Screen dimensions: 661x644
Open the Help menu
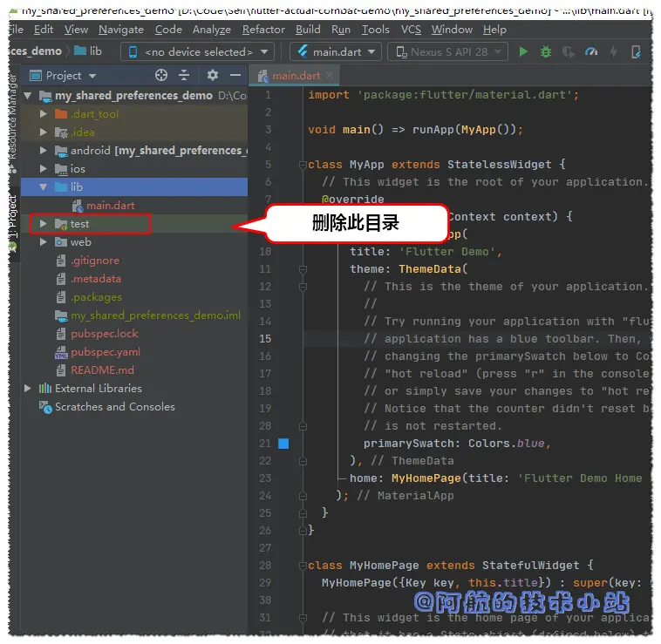coord(494,30)
